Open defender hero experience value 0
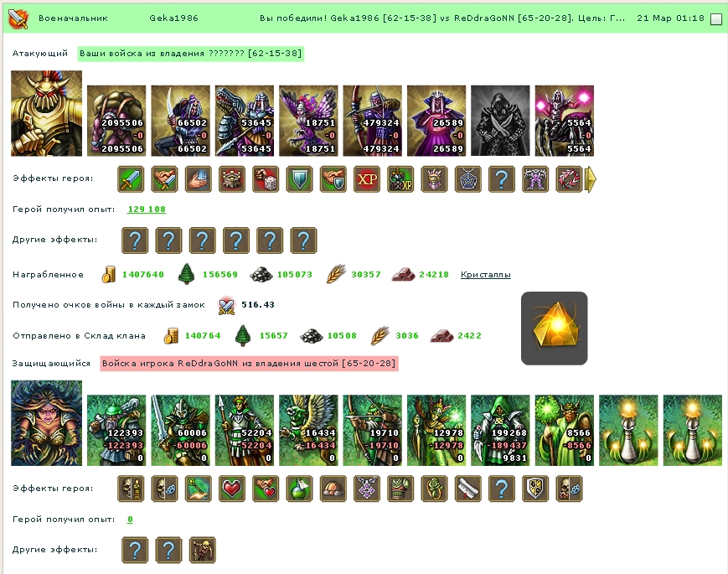Viewport: 728px width, 574px height. coord(130,520)
